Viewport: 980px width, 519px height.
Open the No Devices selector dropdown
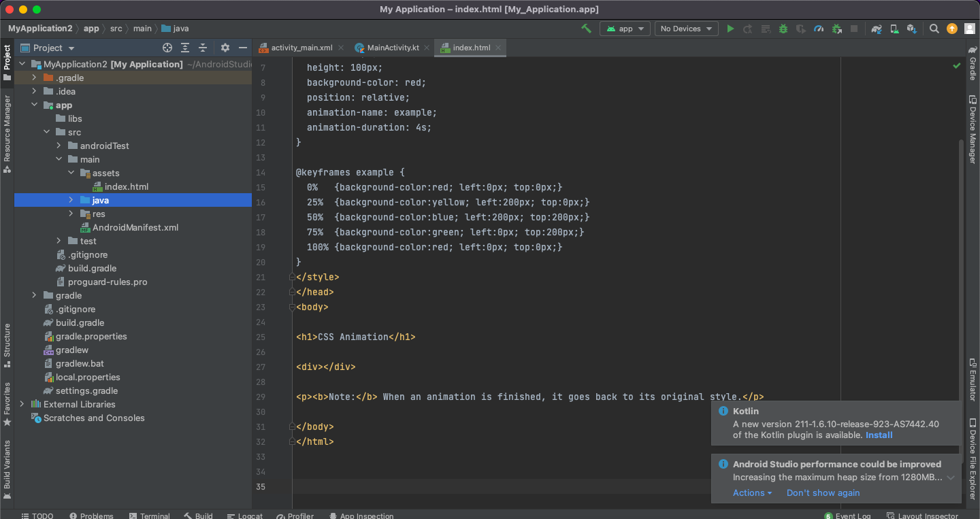pyautogui.click(x=686, y=29)
